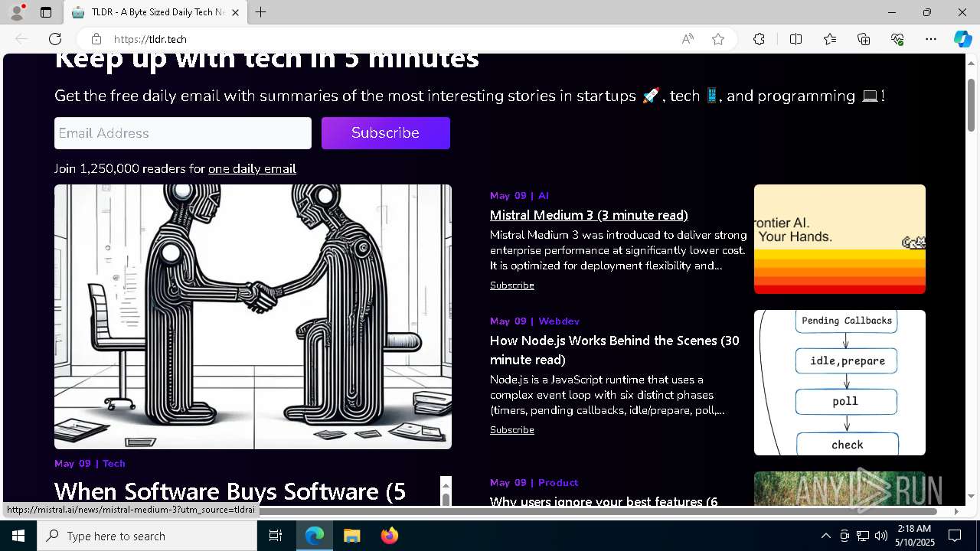The height and width of the screenshot is (551, 980).
Task: Open the taskbar clock showing 2:18 AM
Action: [914, 536]
